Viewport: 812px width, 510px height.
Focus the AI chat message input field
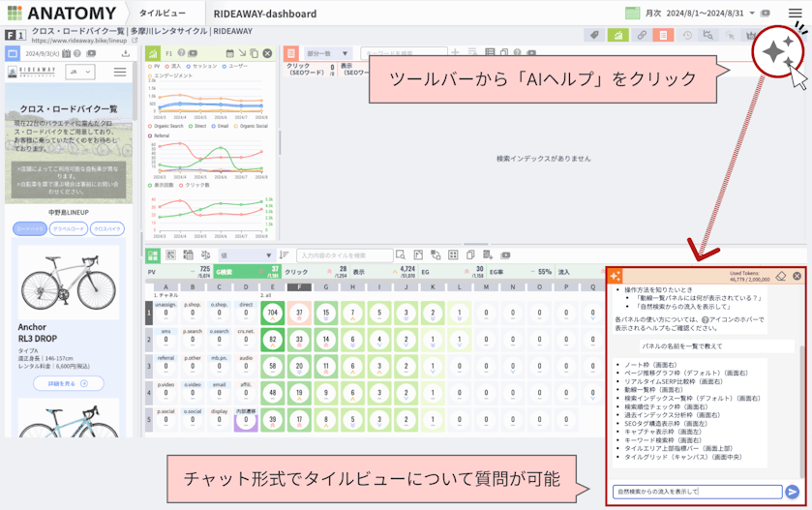tap(697, 492)
